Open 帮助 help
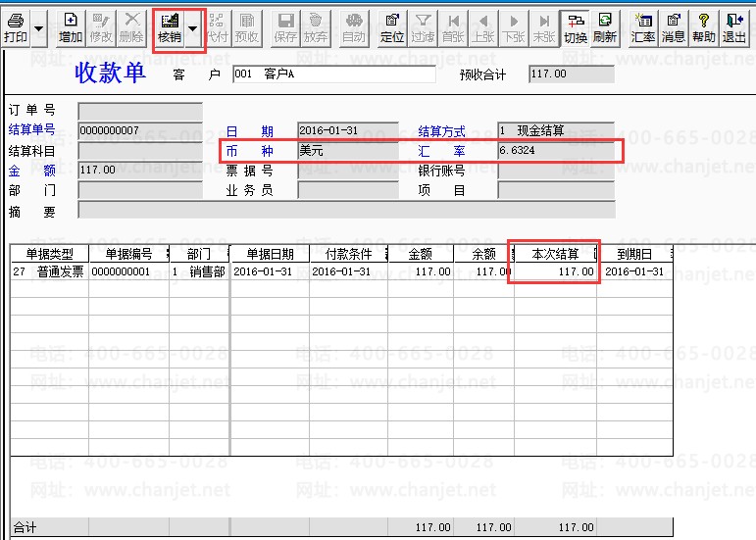 (704, 28)
